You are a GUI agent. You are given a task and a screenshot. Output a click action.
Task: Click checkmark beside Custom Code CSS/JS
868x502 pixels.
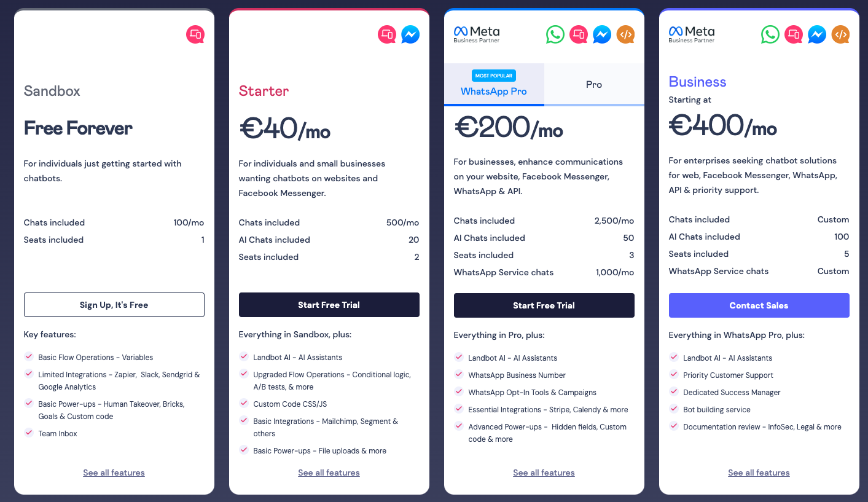tap(244, 403)
